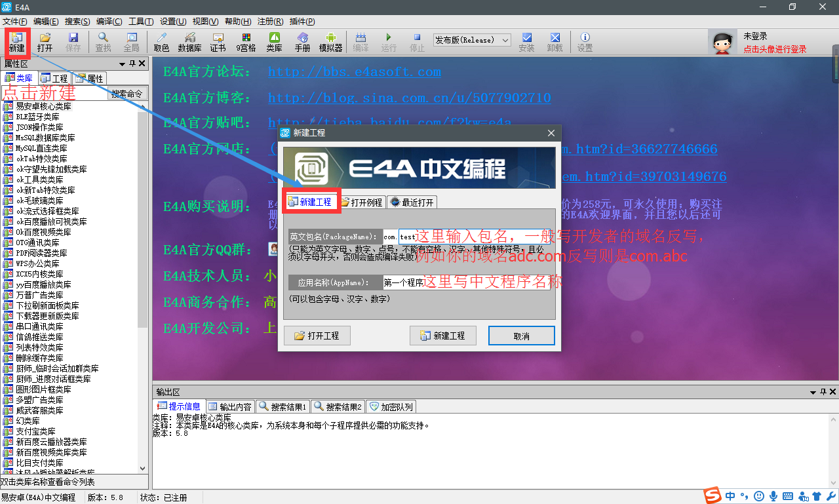Click the 应用名称 app name input field
The height and width of the screenshot is (504, 839).
[x=467, y=282]
